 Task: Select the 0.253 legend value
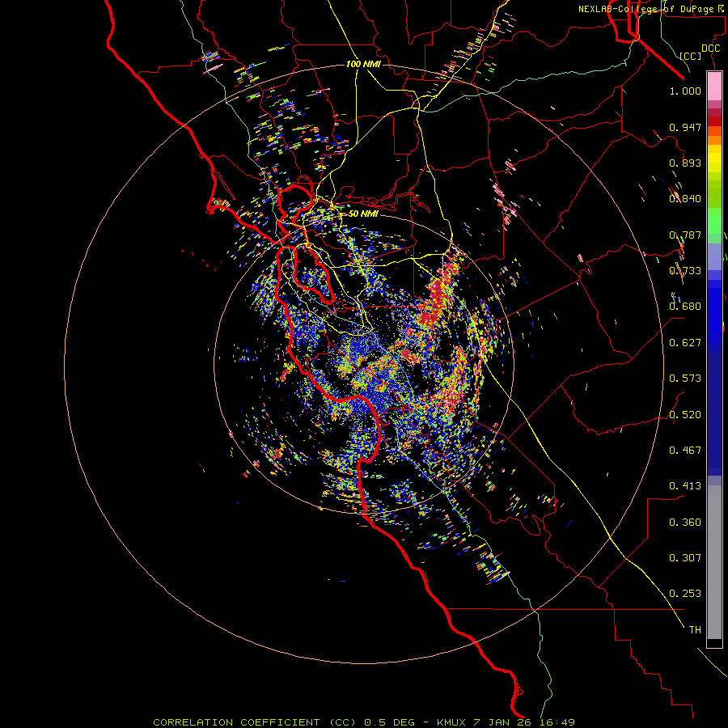pos(685,594)
